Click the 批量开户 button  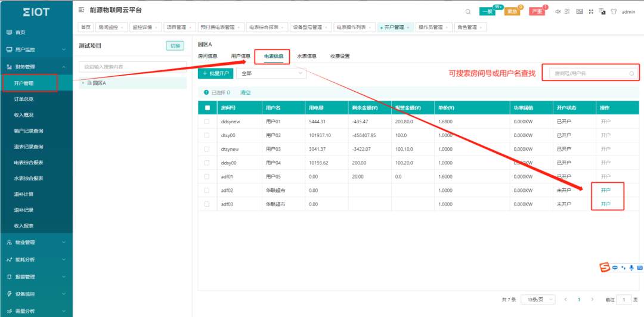pos(216,73)
